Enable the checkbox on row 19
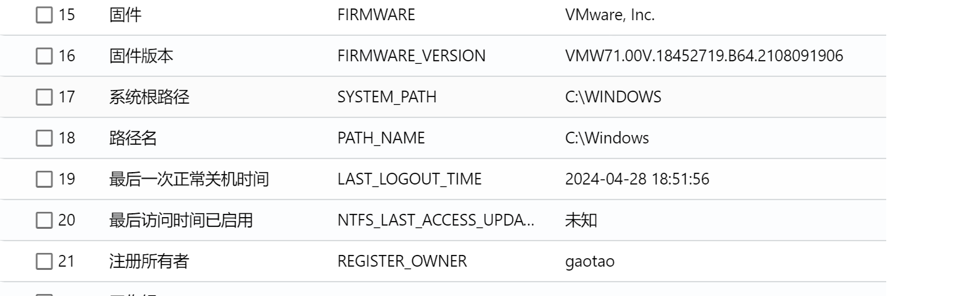This screenshot has height=296, width=980. coord(44,180)
